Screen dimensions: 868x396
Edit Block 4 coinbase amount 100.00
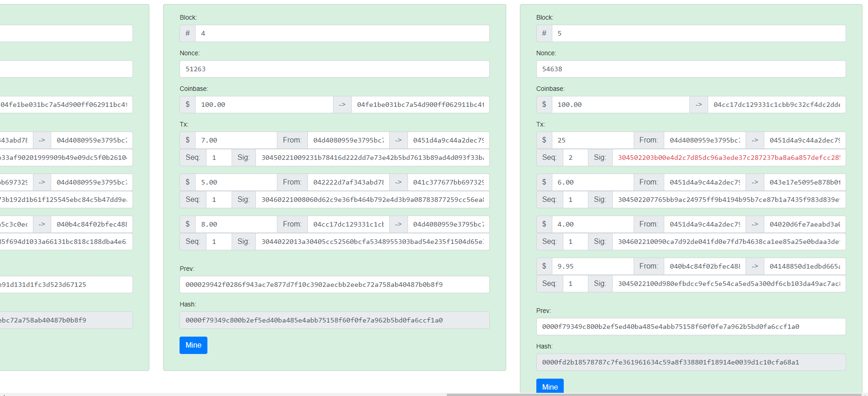[x=264, y=105]
